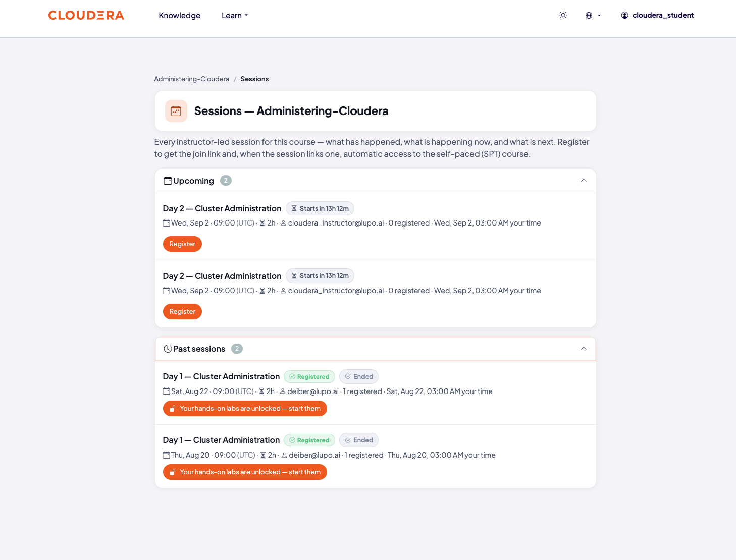This screenshot has width=736, height=560.
Task: Click the calendar icon beside Sessions title
Action: pyautogui.click(x=176, y=111)
